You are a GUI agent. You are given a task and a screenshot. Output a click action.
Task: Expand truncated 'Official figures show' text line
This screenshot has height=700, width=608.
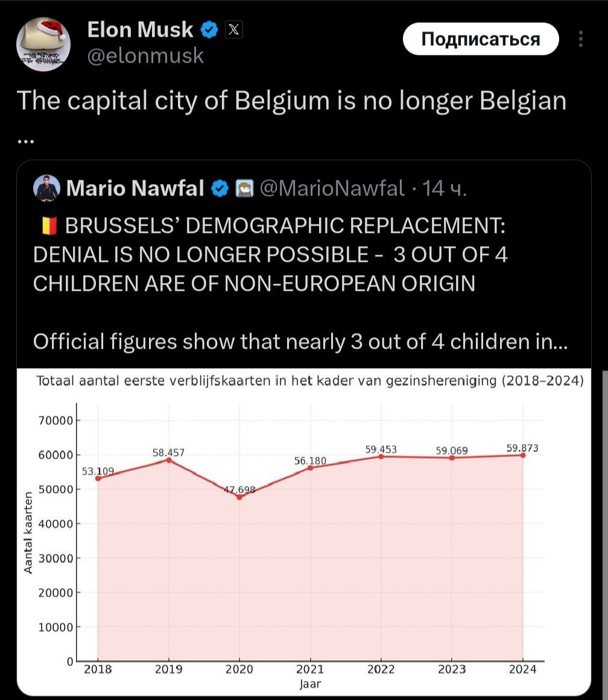click(300, 342)
